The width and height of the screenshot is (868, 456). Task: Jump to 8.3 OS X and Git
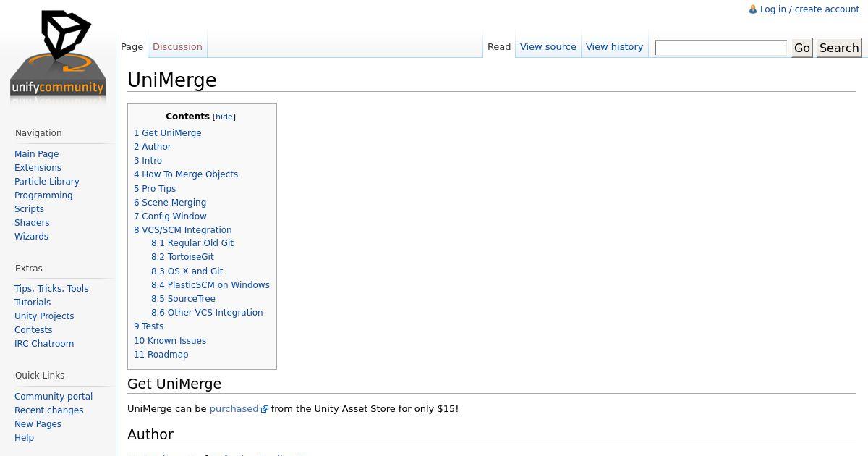187,271
